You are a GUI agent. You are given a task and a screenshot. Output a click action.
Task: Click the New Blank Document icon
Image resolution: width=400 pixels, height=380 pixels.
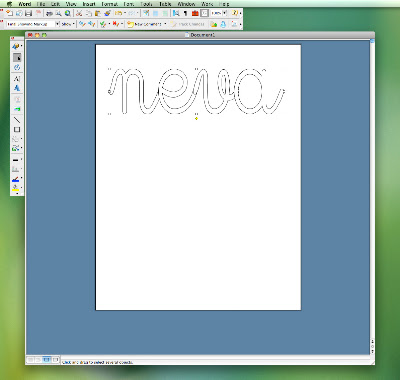pyautogui.click(x=9, y=13)
